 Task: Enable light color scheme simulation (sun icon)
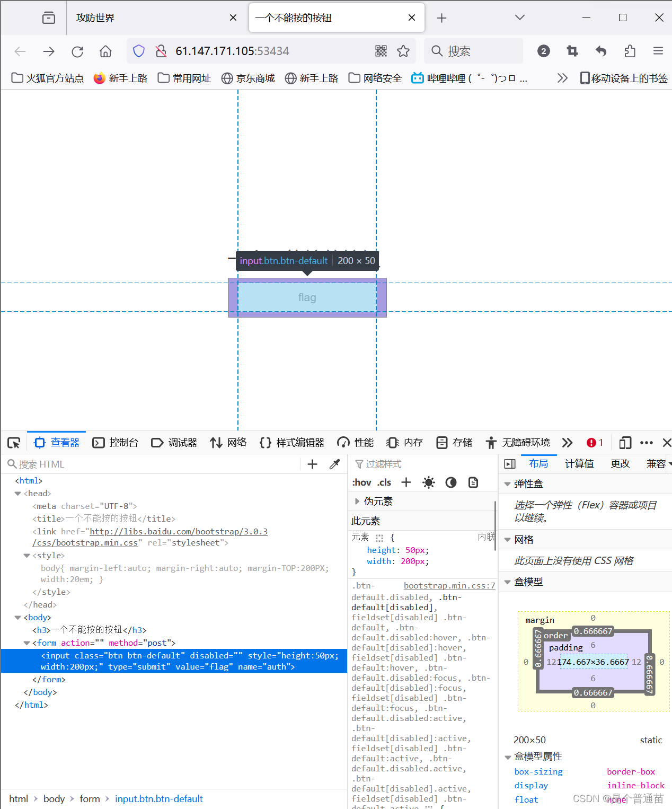tap(428, 482)
